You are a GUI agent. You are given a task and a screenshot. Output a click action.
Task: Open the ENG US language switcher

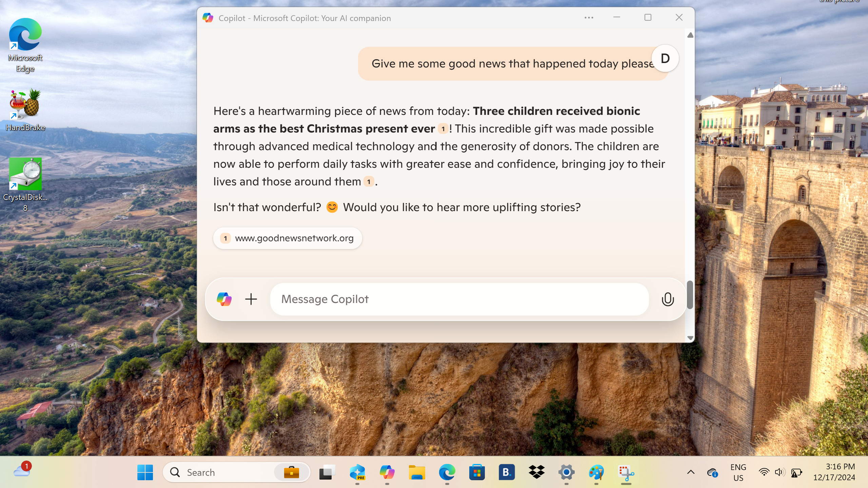[738, 472]
